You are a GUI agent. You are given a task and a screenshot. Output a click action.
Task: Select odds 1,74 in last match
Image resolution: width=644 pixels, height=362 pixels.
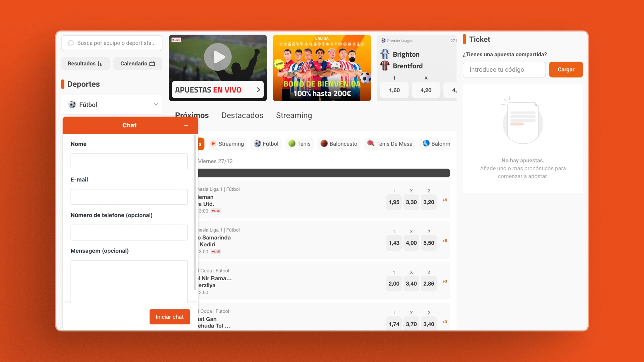[x=394, y=324]
